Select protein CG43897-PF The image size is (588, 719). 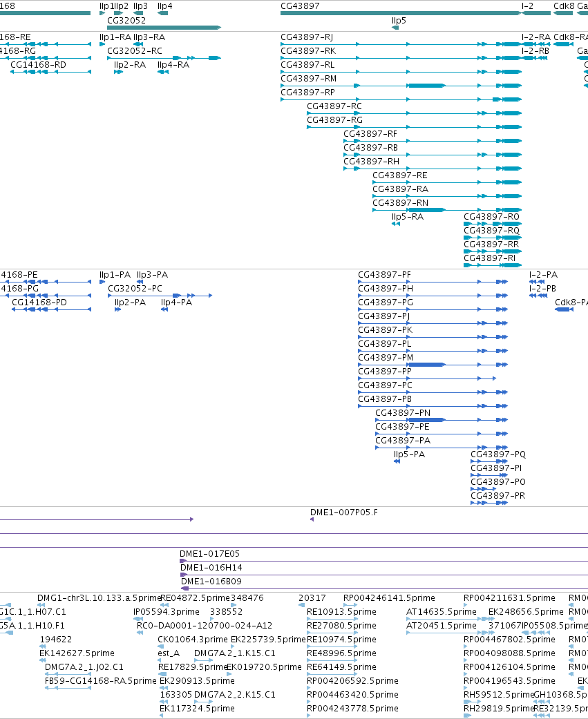point(385,275)
